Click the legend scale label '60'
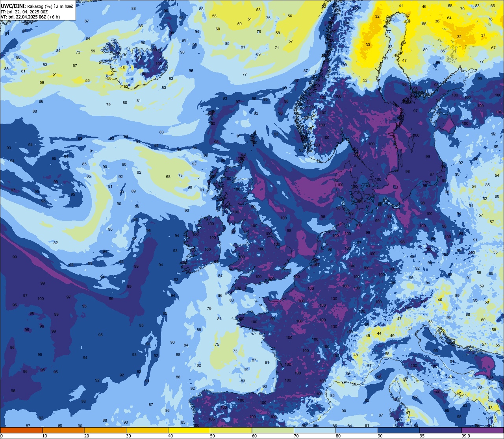 click(x=254, y=436)
